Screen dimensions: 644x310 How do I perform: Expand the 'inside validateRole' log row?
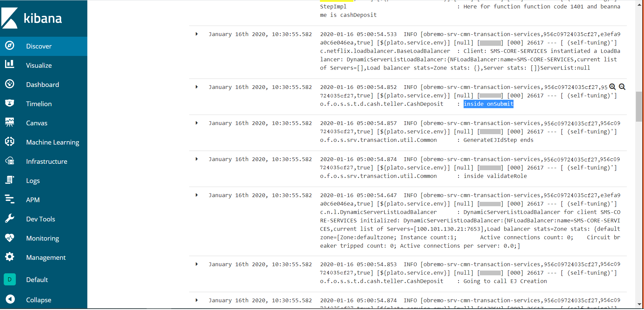pyautogui.click(x=197, y=159)
